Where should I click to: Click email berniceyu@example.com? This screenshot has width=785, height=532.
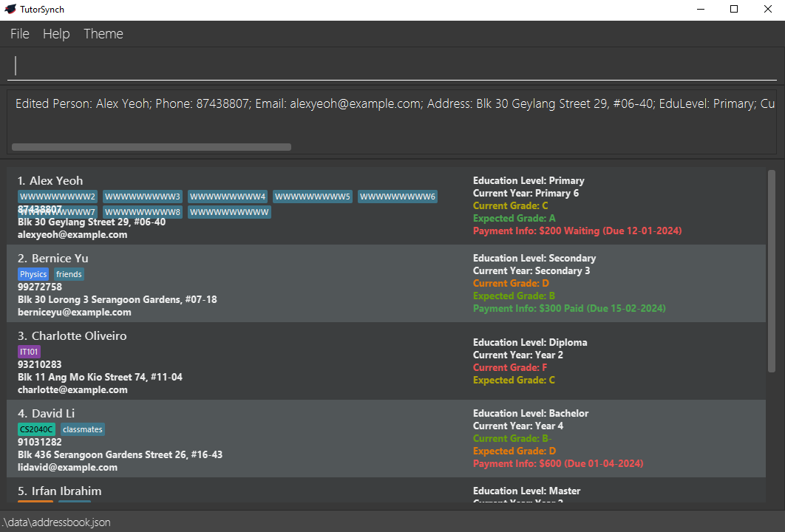(x=75, y=313)
